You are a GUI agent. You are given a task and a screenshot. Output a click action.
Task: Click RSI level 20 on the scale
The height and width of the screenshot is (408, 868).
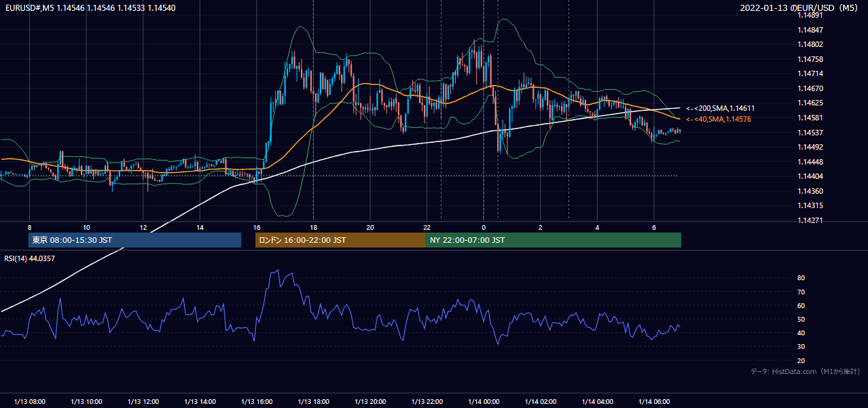click(x=801, y=360)
